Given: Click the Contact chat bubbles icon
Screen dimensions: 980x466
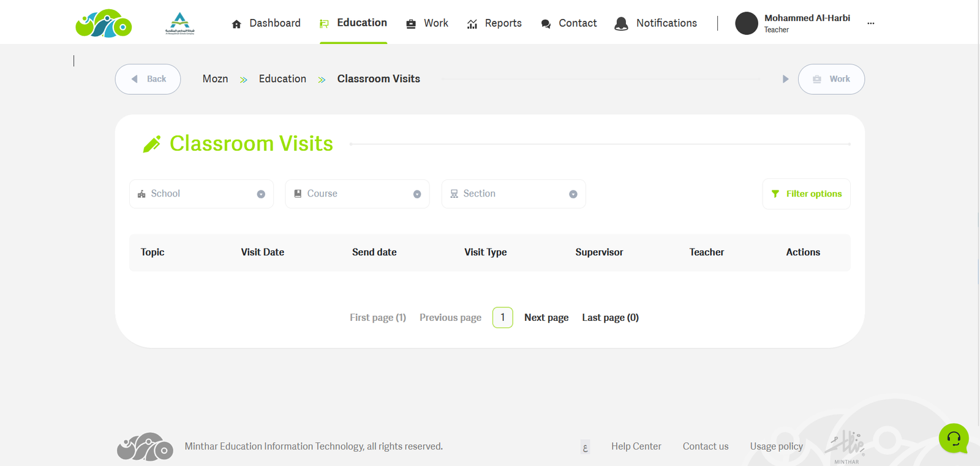Looking at the screenshot, I should coord(546,24).
